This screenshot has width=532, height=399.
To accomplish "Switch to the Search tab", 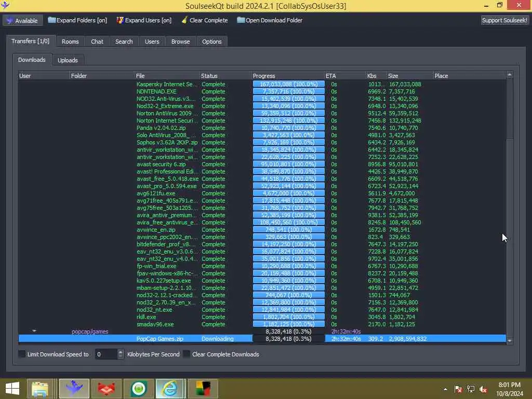I will pos(124,42).
